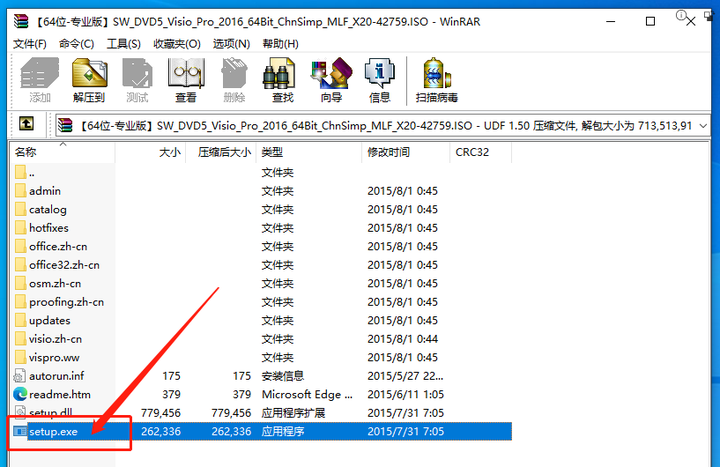
Task: Open the Commands (命令) menu
Action: point(77,44)
